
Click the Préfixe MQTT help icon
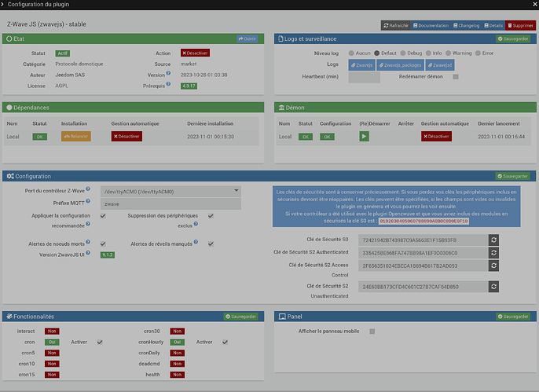coord(88,201)
